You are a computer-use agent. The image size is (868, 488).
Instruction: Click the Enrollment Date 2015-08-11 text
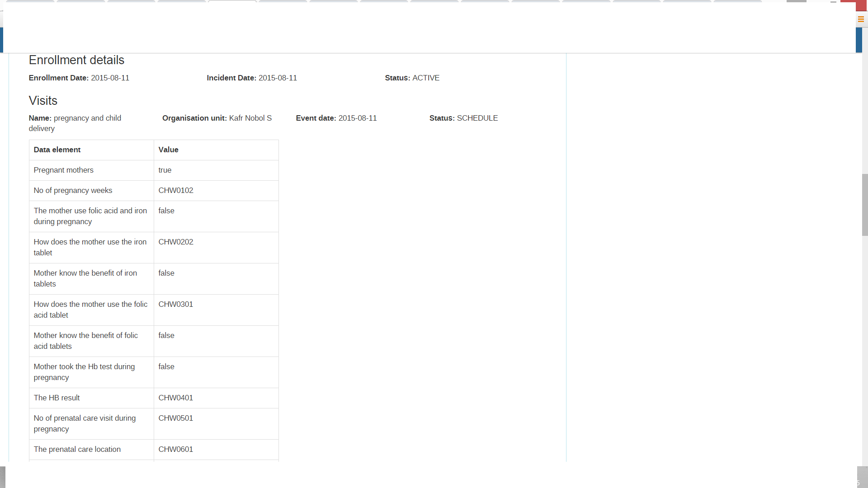[79, 78]
